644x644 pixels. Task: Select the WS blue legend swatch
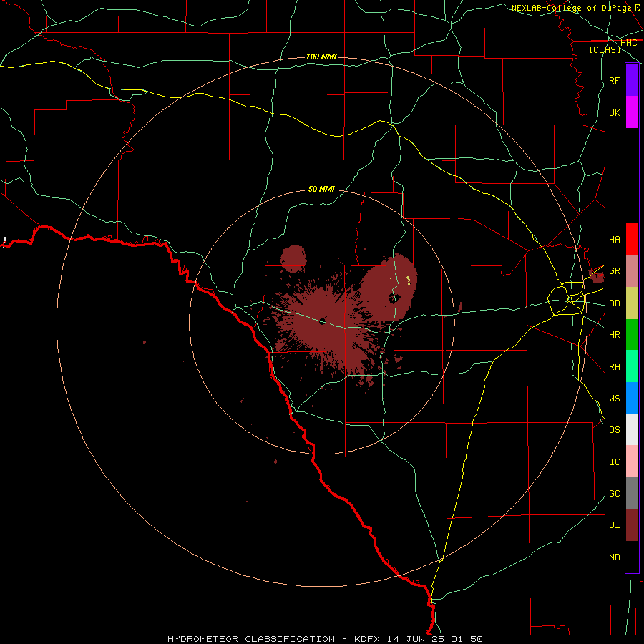(x=632, y=398)
